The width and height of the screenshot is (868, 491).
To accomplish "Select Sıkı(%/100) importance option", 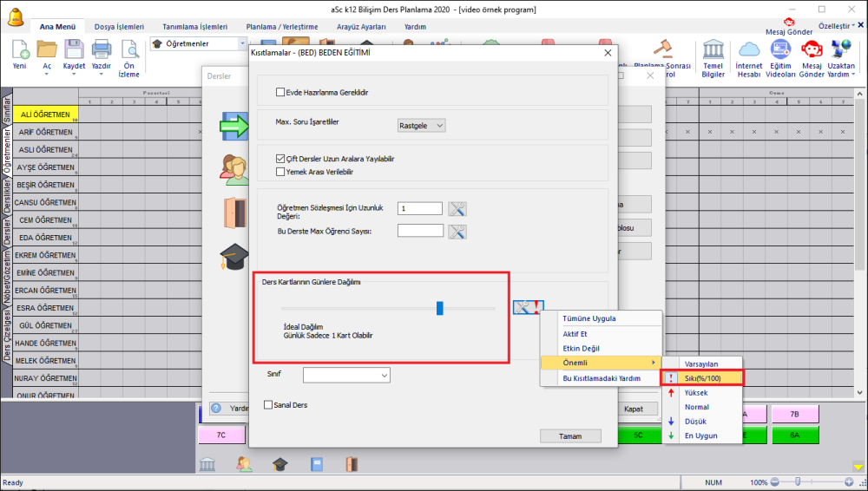I will [702, 378].
